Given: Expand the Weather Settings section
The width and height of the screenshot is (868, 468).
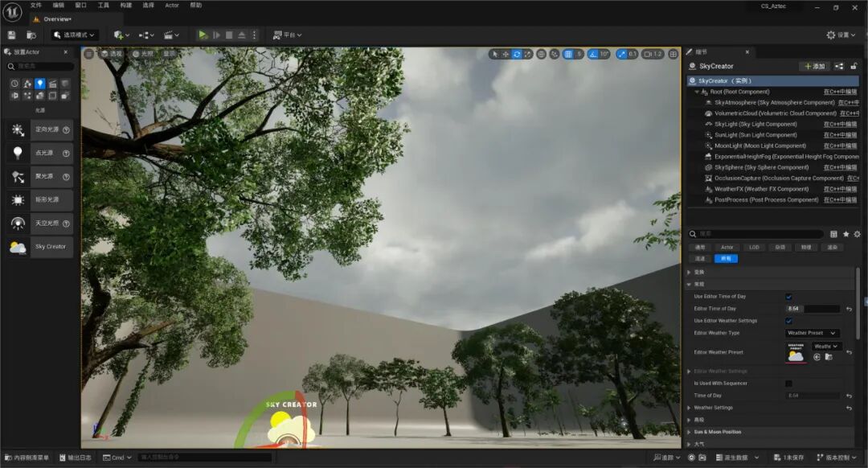Looking at the screenshot, I should [x=690, y=408].
